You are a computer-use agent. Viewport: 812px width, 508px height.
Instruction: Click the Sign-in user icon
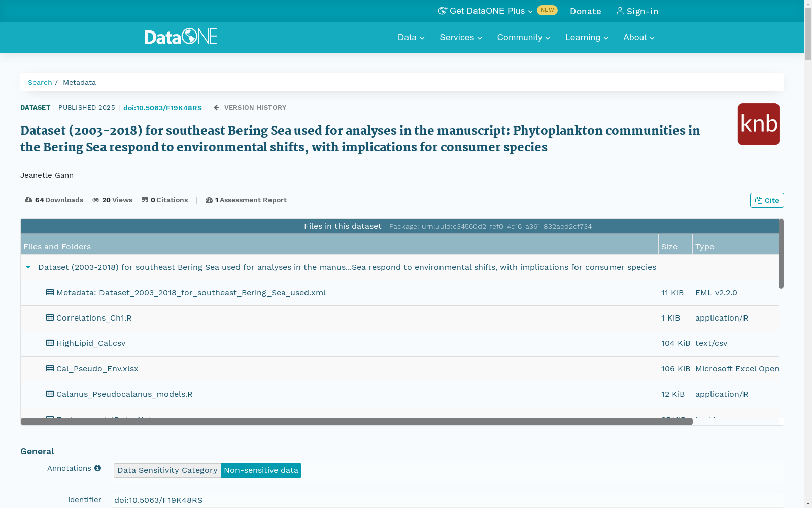tap(620, 11)
